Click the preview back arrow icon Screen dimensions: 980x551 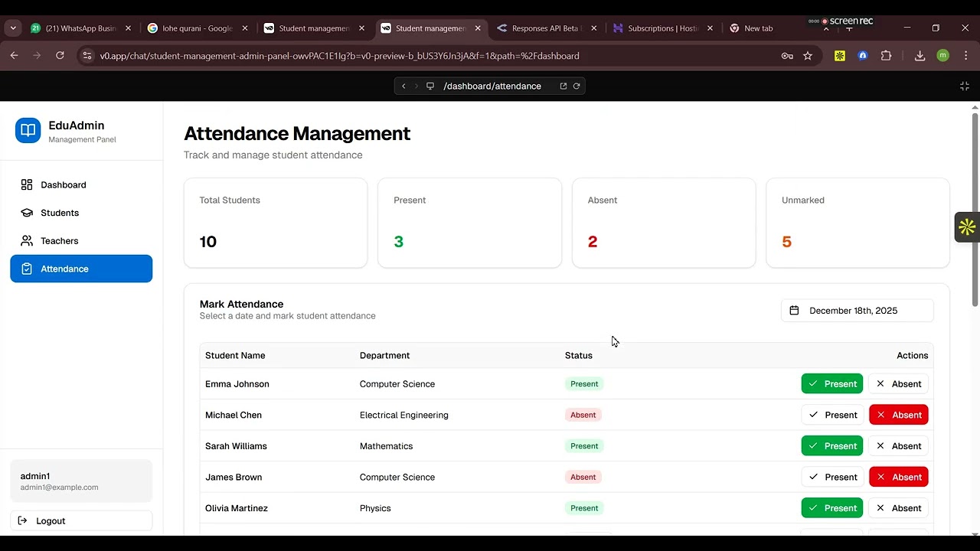pyautogui.click(x=404, y=86)
